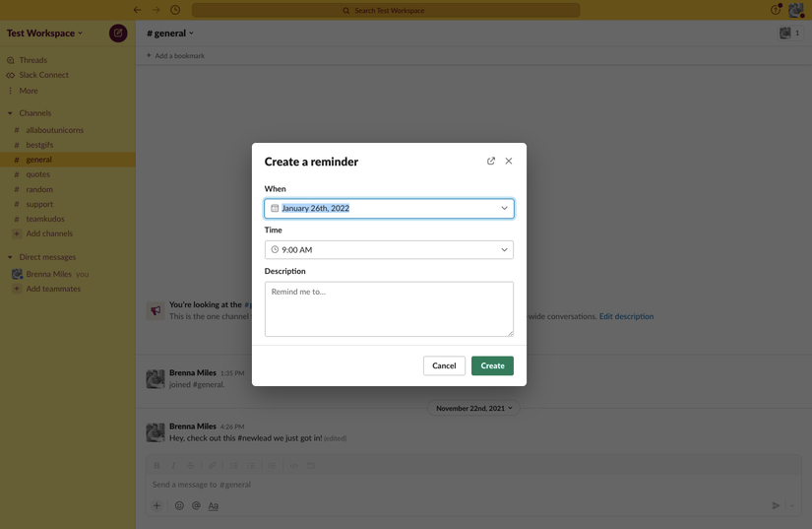
Task: Click the Remind me to description field
Action: [389, 308]
